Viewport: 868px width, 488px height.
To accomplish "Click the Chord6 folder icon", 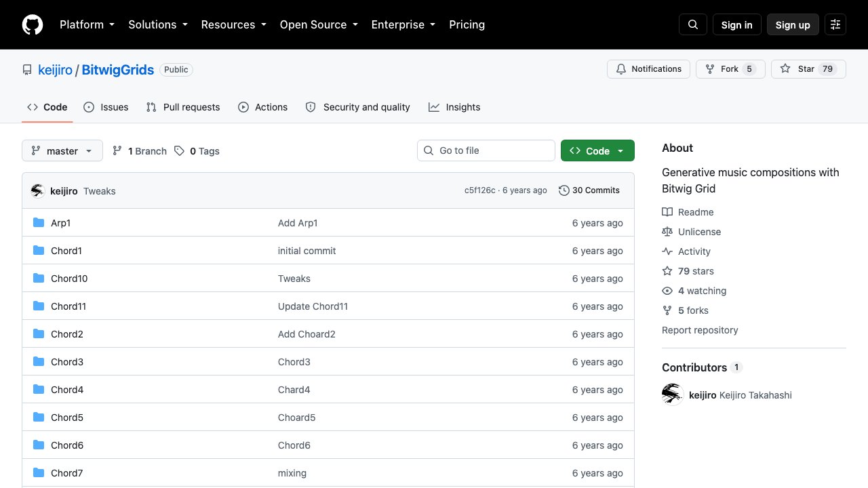I will click(39, 445).
